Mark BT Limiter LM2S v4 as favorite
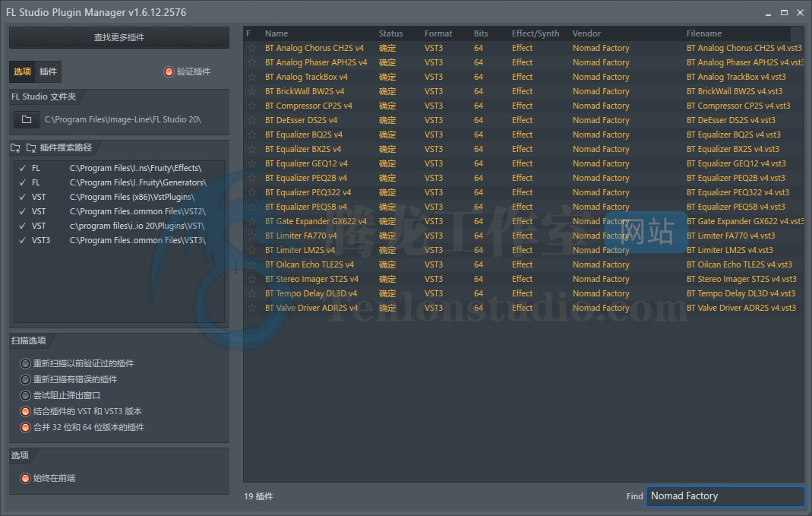Viewport: 812px width, 516px height. [x=251, y=250]
